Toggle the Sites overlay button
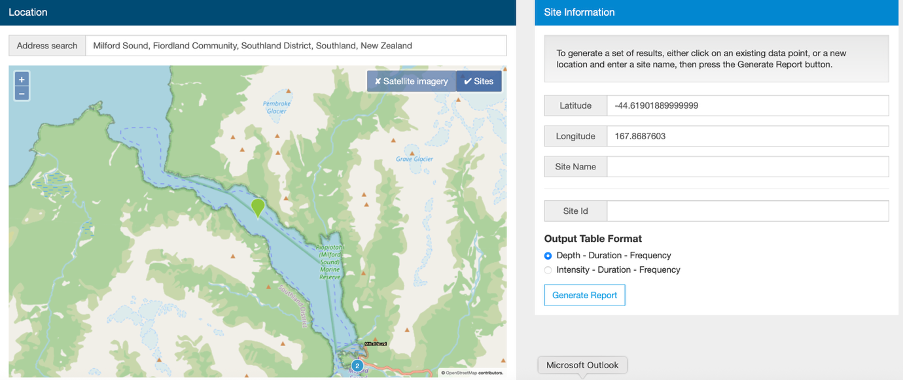The height and width of the screenshot is (380, 904). tap(479, 81)
